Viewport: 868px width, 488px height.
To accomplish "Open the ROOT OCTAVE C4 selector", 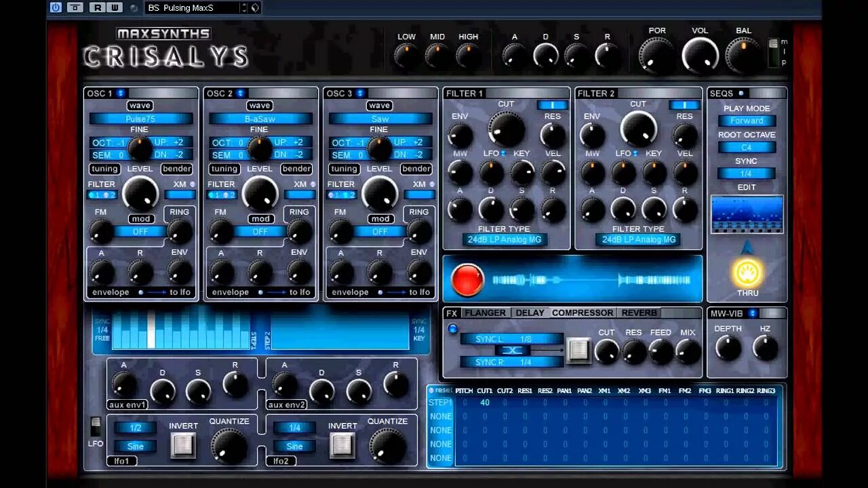I will (x=747, y=147).
